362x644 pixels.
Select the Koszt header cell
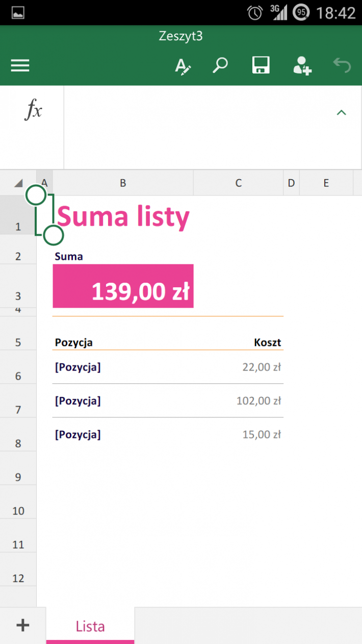tap(238, 342)
